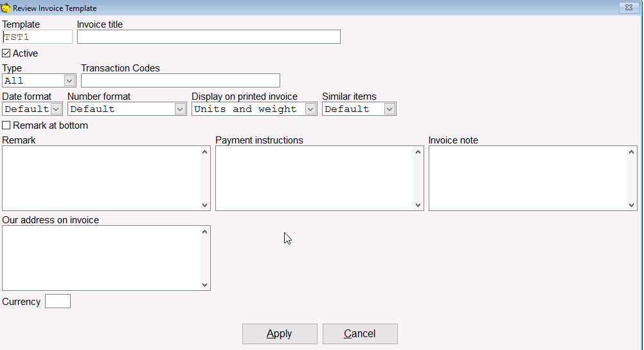Enable Remark at bottom checkbox

[x=6, y=125]
